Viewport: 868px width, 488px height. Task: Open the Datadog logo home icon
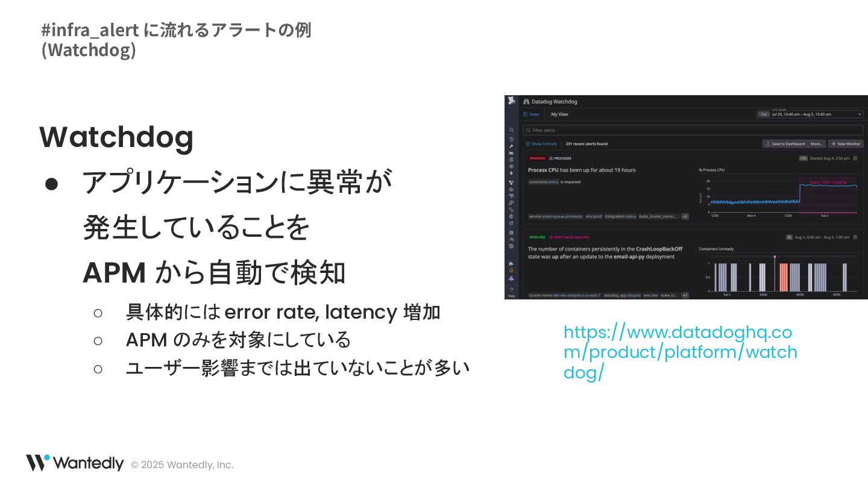coord(511,100)
